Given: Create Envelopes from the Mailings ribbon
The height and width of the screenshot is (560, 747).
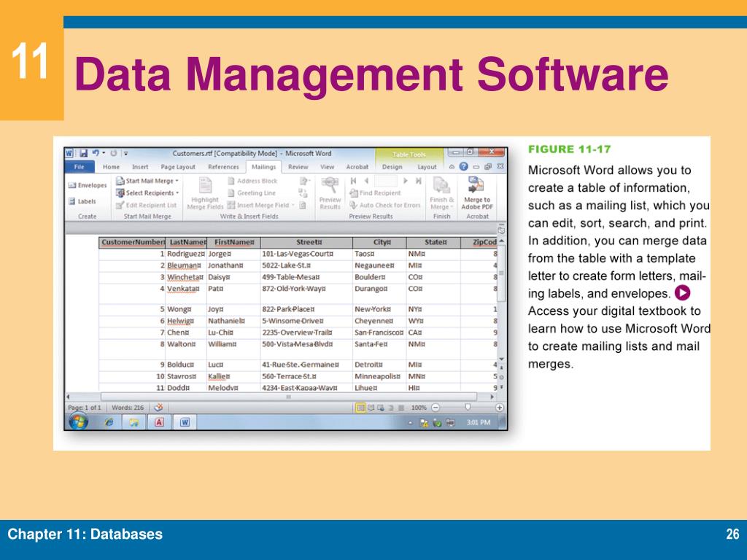Looking at the screenshot, I should [88, 185].
